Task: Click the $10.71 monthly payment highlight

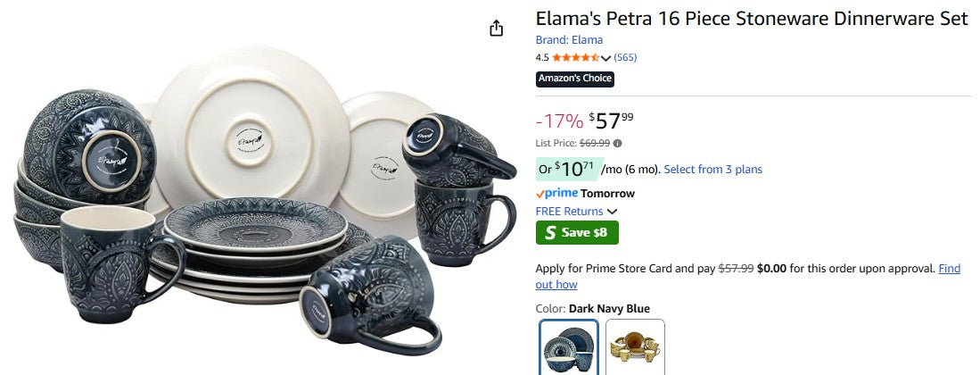Action: tap(568, 169)
